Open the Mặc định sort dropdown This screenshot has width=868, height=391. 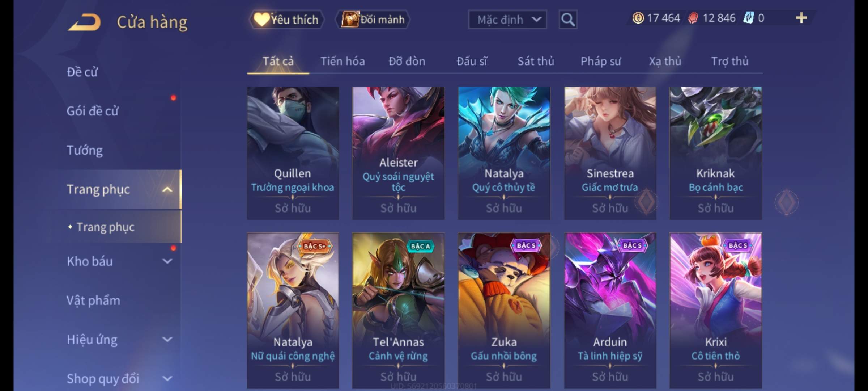(507, 20)
